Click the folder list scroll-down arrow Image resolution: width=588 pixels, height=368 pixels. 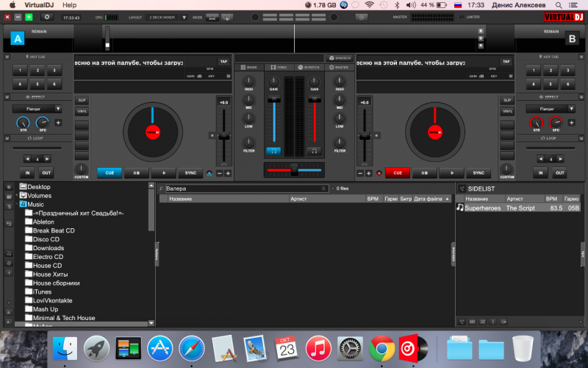pyautogui.click(x=151, y=323)
